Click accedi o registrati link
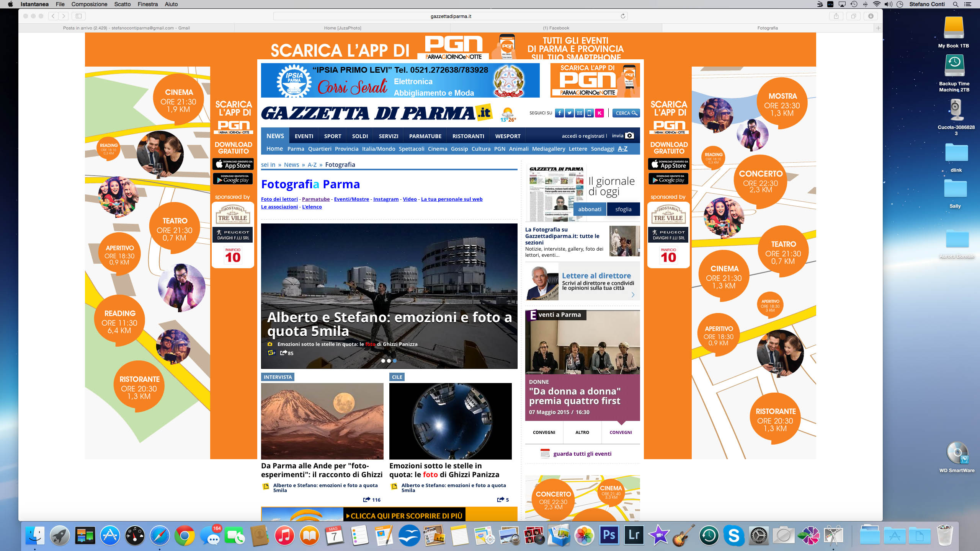Image resolution: width=980 pixels, height=551 pixels. [583, 136]
